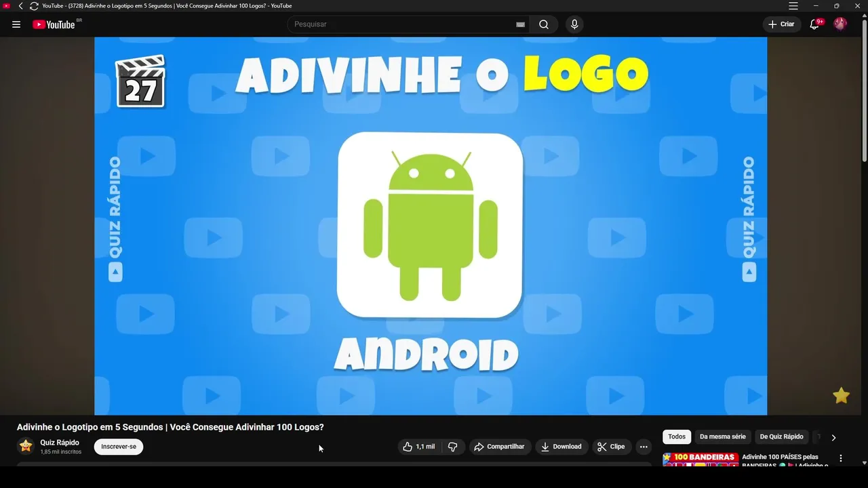Click the channel star watermark on video
Viewport: 868px width, 488px height.
click(x=841, y=396)
